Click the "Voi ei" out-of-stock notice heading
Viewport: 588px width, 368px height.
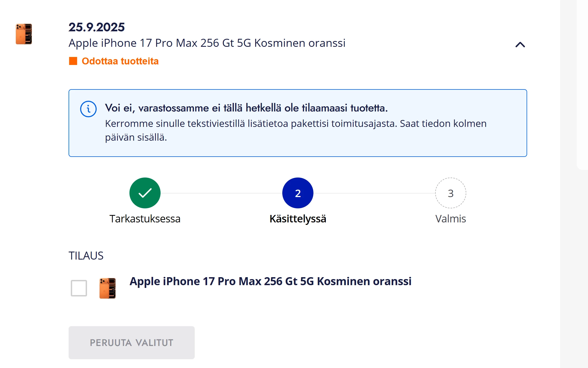246,108
